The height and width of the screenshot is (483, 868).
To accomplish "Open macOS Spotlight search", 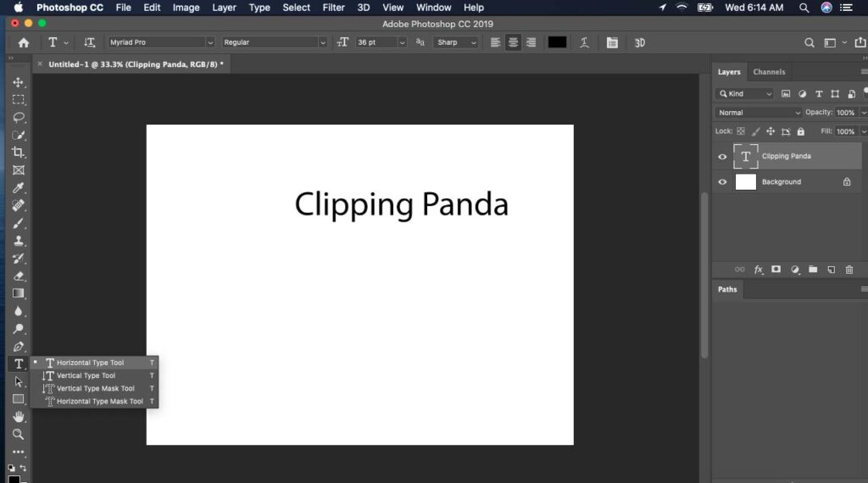I will tap(804, 8).
